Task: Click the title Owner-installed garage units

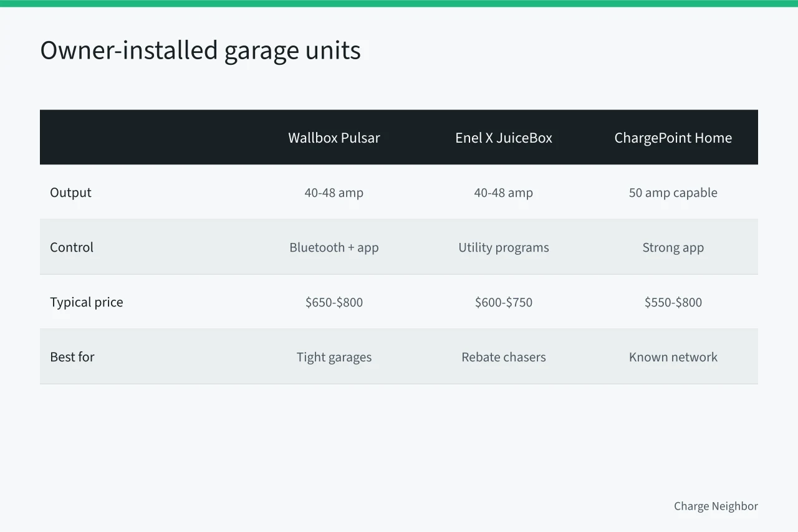Action: point(200,50)
